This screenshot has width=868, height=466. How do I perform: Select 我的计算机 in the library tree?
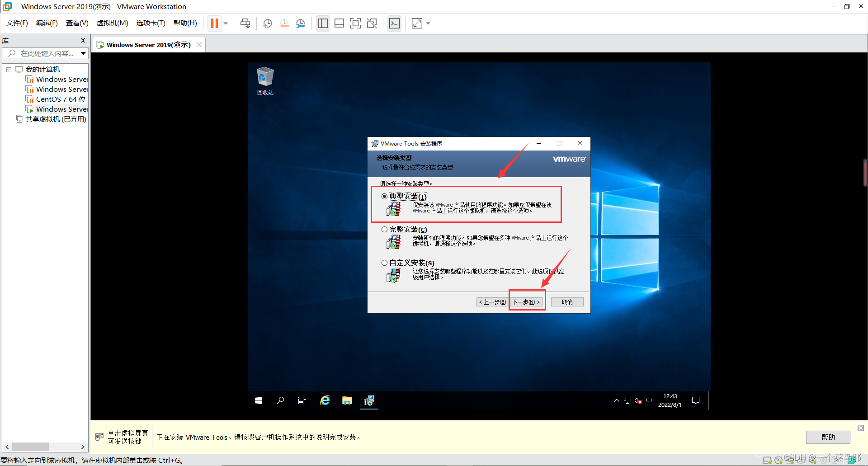(x=42, y=70)
